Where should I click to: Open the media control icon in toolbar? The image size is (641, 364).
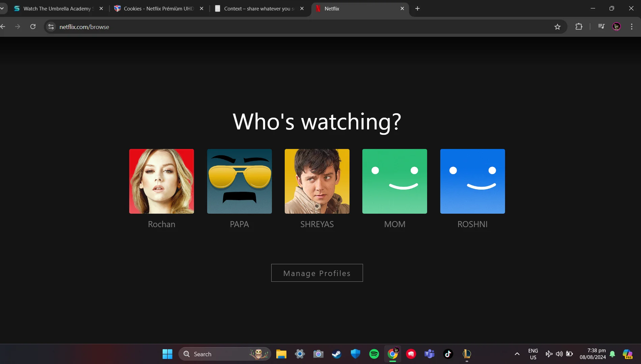pos(601,27)
